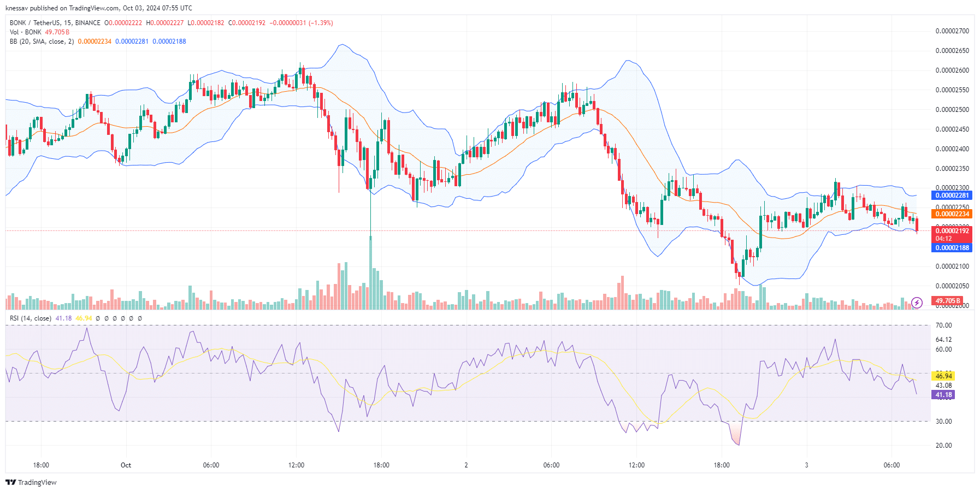Screen dimensions: 980x492
Task: Click the 0.00002700 price axis label
Action: click(952, 31)
